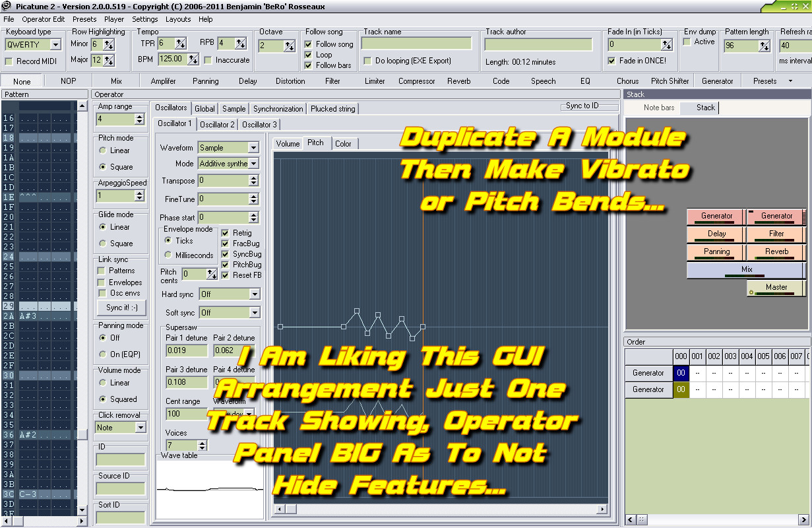Select the NOP module in the toolbar
The width and height of the screenshot is (812, 528).
[69, 81]
